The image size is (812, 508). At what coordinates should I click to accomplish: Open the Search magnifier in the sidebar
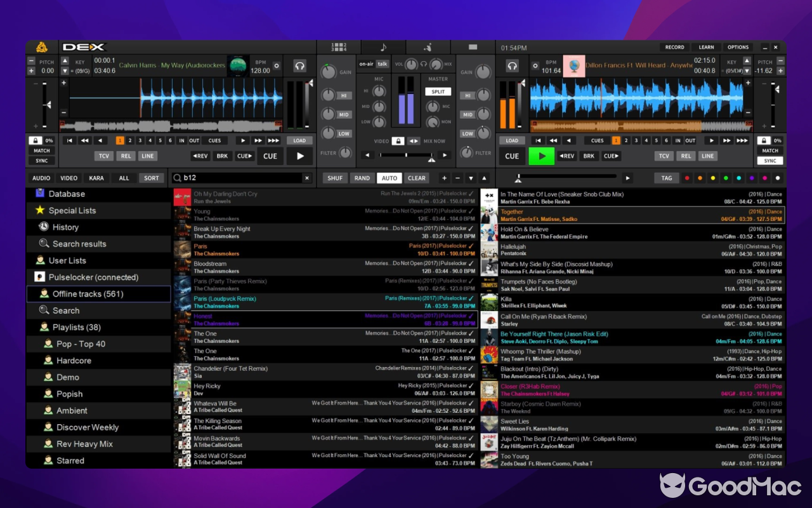tap(65, 310)
